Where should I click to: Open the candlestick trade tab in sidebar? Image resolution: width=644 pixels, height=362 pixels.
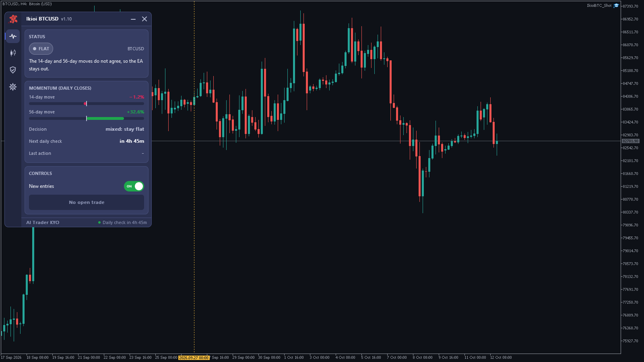(x=13, y=53)
